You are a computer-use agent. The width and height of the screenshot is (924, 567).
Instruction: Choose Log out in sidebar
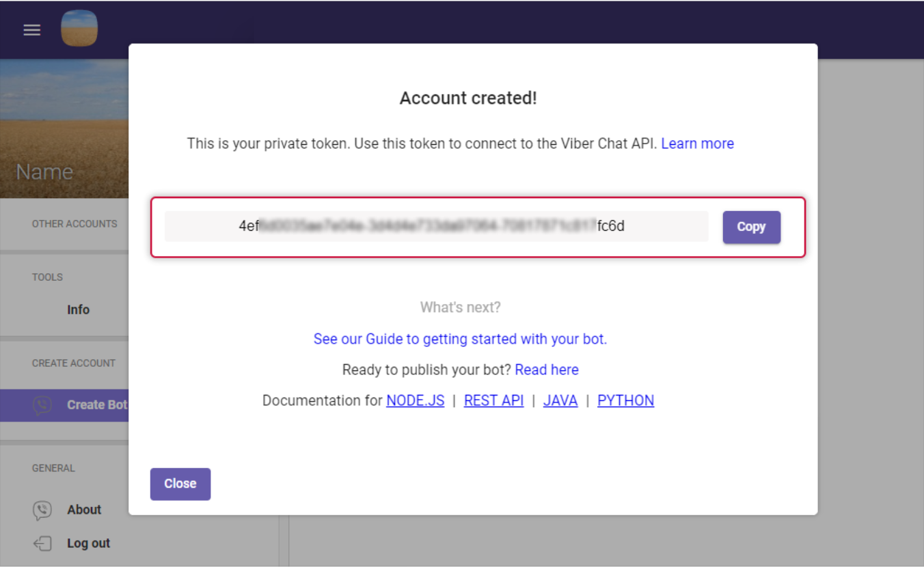(x=88, y=544)
